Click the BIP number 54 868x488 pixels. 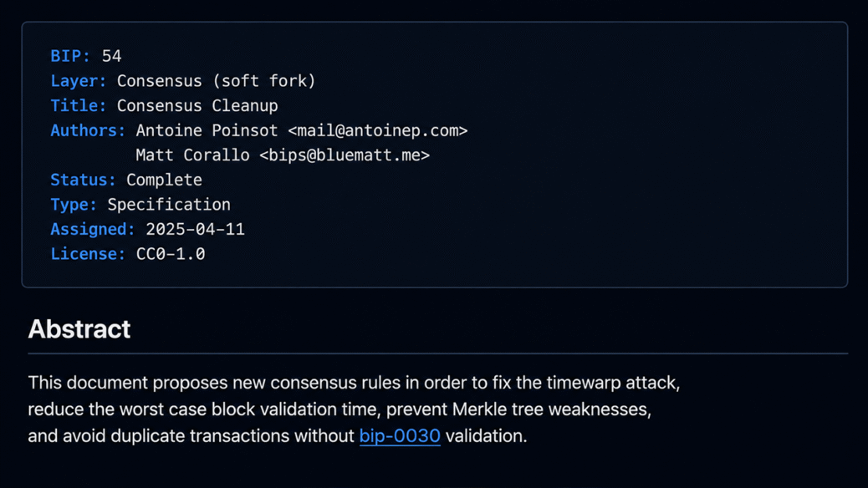(x=111, y=56)
